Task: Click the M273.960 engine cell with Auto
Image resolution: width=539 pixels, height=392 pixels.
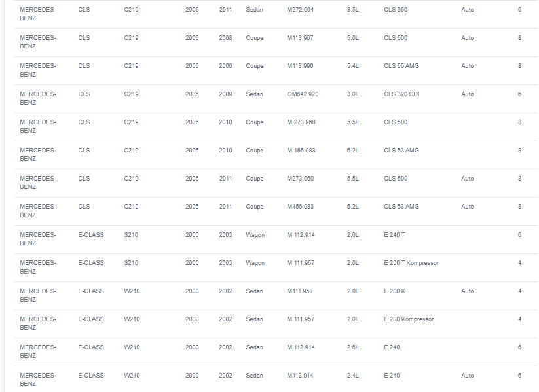Action: (301, 179)
